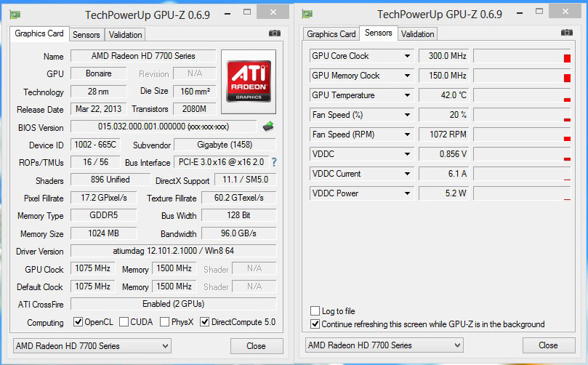Click Close button in left window

(x=257, y=346)
